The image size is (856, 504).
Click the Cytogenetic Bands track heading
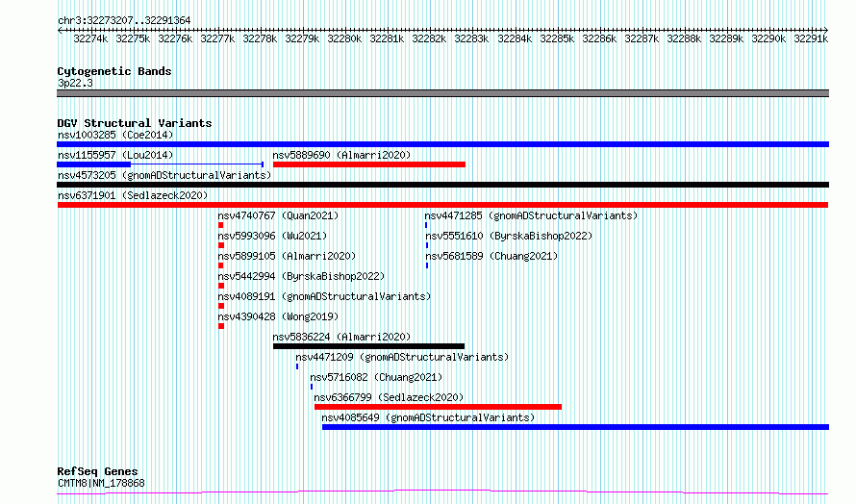point(114,71)
